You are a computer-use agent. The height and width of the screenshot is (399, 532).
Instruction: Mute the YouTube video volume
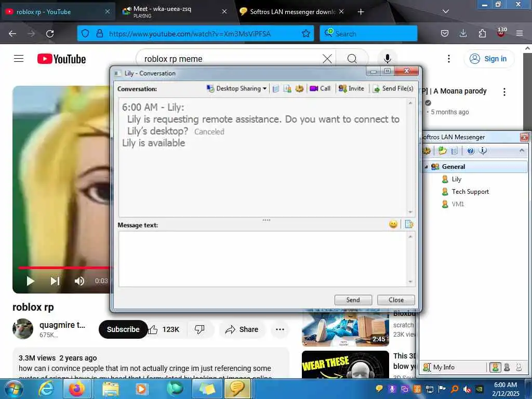tap(79, 281)
